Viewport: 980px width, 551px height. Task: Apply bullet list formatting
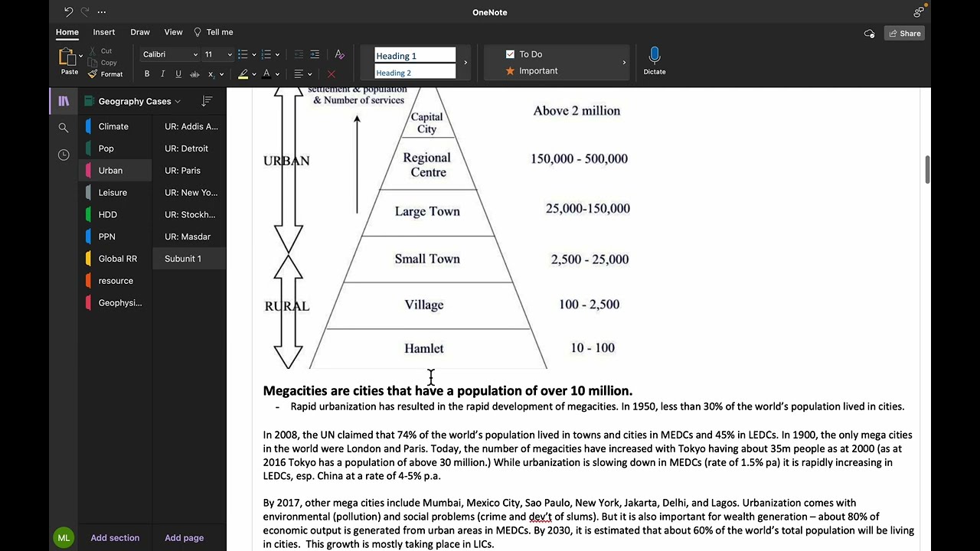pos(243,54)
